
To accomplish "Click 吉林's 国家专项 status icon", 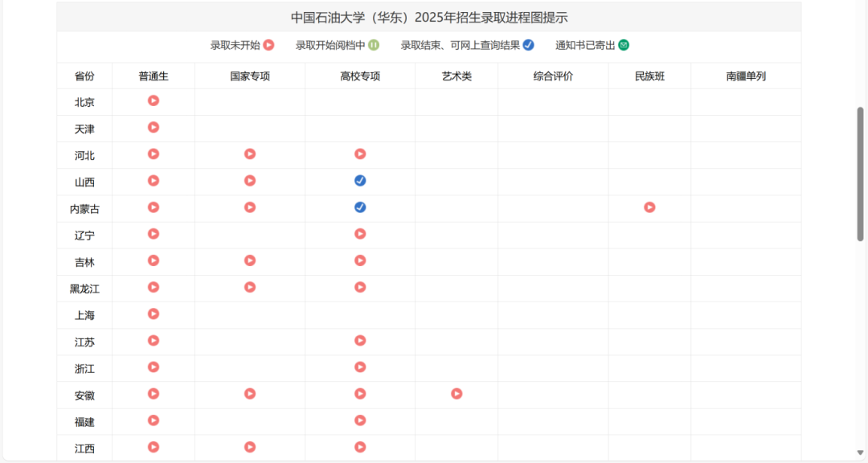I will [250, 260].
